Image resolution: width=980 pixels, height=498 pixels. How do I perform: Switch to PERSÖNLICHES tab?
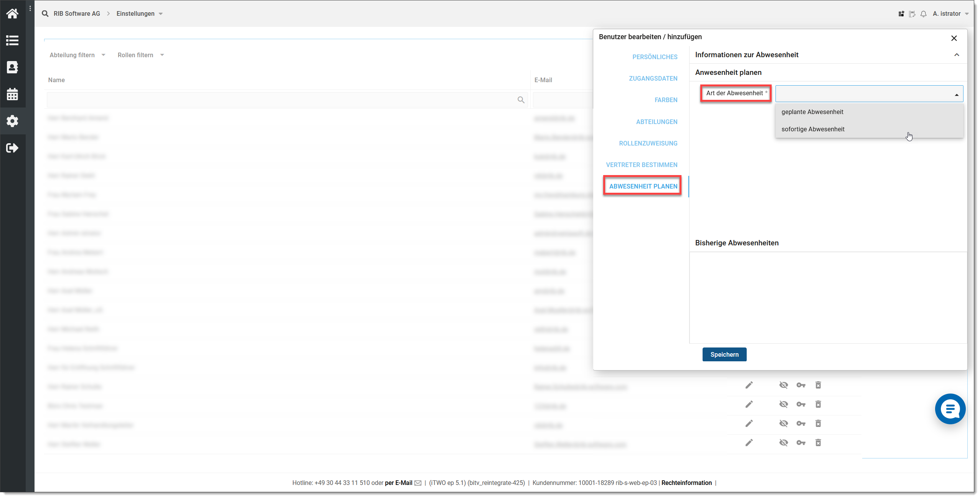point(655,57)
